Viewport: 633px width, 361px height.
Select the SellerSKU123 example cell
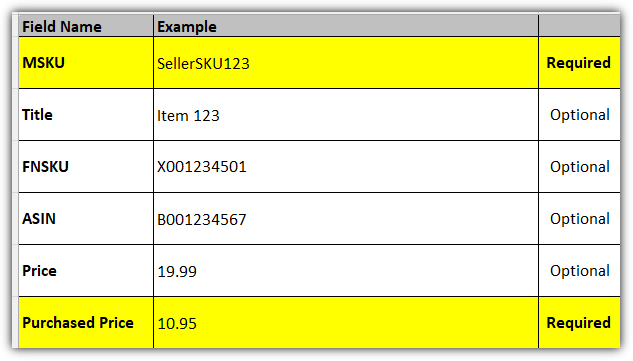click(x=346, y=63)
